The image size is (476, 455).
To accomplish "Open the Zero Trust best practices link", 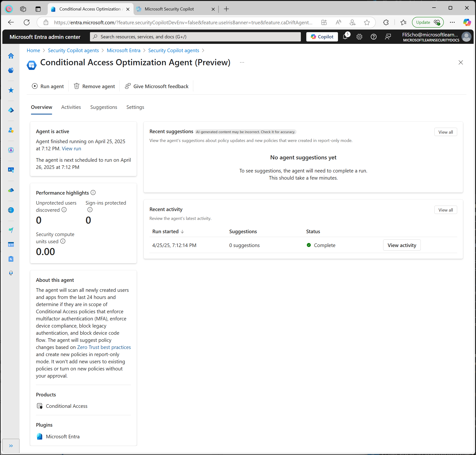I will click(x=104, y=347).
